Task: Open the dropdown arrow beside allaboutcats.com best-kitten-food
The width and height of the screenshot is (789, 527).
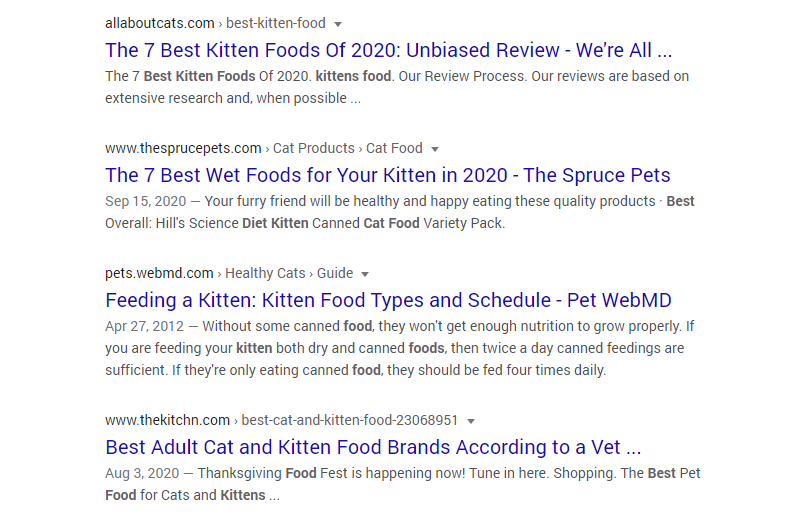Action: 338,24
